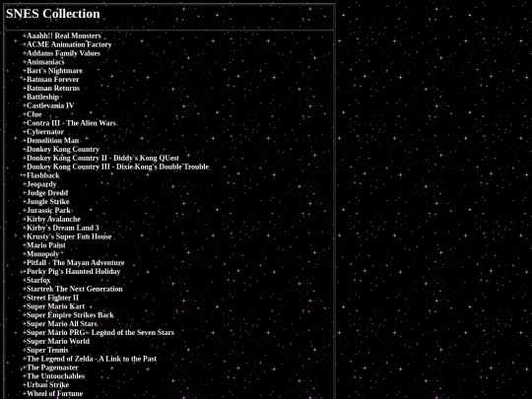The width and height of the screenshot is (532, 399).
Task: Select the Judge Dredd entry
Action: [47, 193]
